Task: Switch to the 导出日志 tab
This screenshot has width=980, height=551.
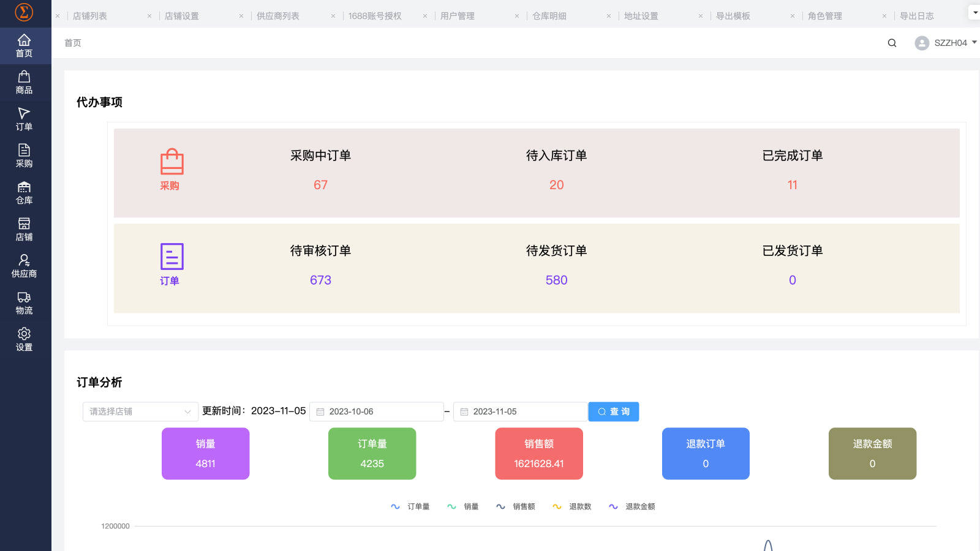Action: coord(917,16)
